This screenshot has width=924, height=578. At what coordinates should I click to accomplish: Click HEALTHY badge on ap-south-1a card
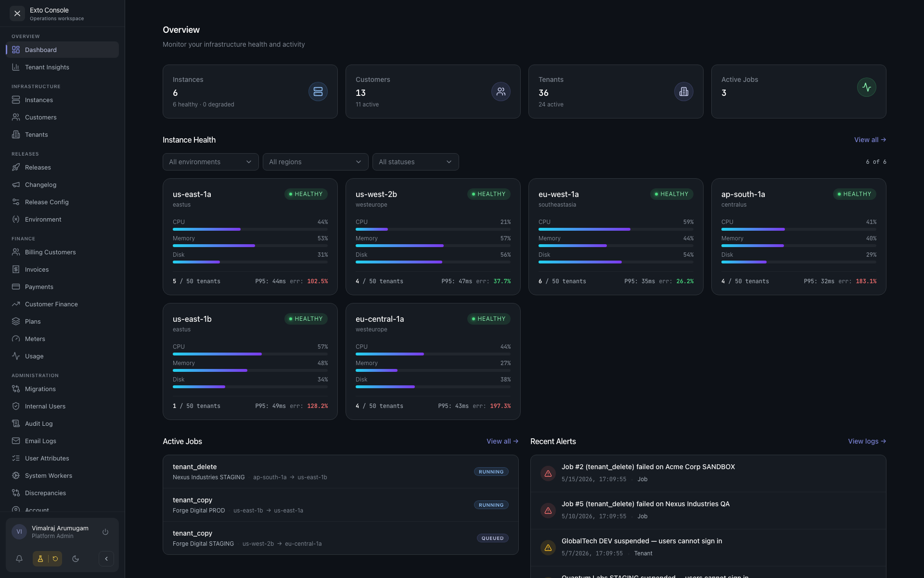(855, 194)
